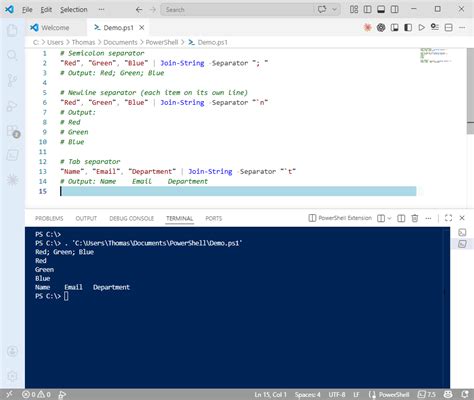Click the Users breadcrumb segment
474x400 pixels.
tap(55, 42)
